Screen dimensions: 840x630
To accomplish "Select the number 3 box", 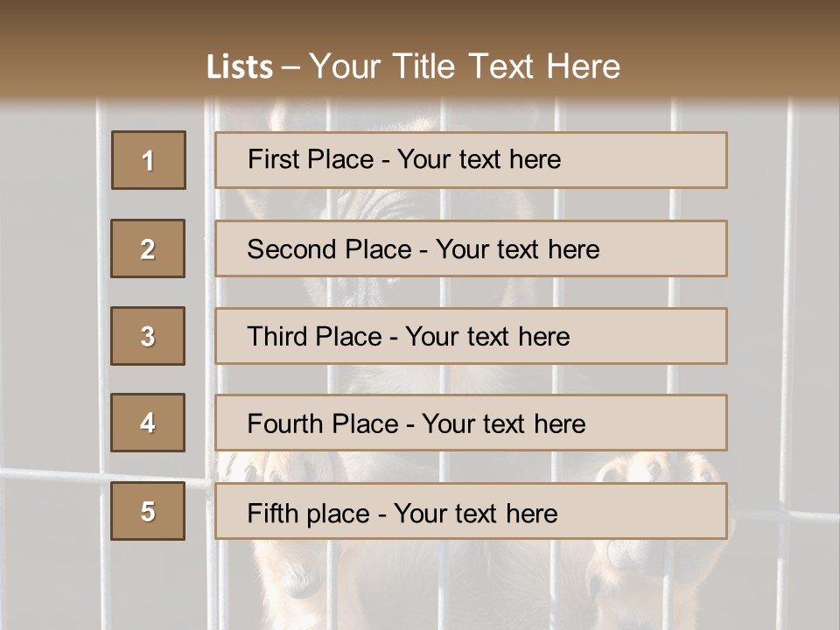I will click(x=148, y=336).
